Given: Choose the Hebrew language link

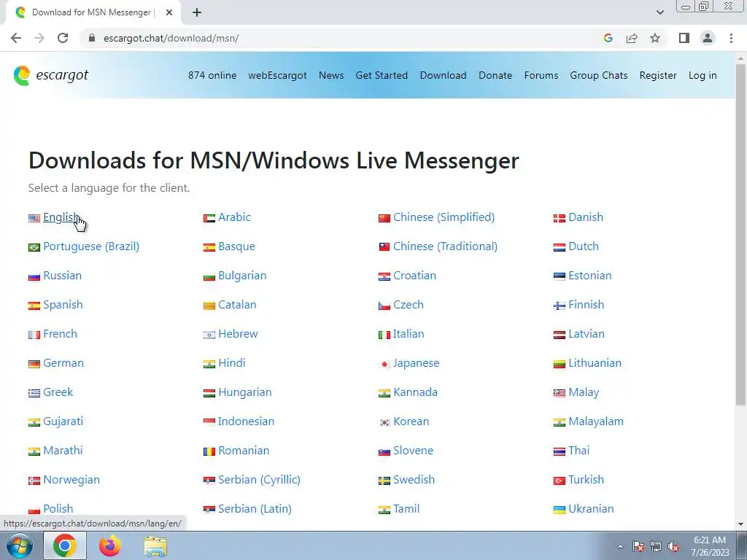Looking at the screenshot, I should pos(238,334).
